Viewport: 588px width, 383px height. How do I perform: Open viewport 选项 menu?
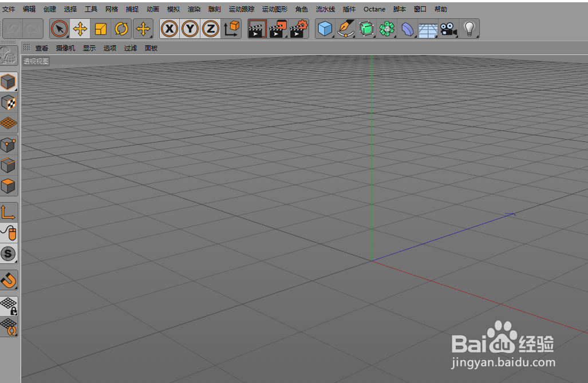click(x=110, y=48)
